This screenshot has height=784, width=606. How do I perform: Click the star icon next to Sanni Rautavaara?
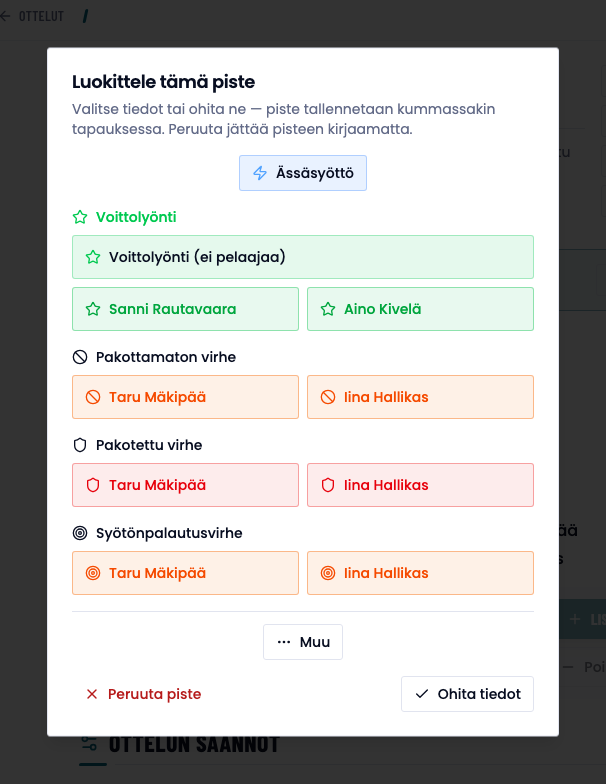coord(93,309)
